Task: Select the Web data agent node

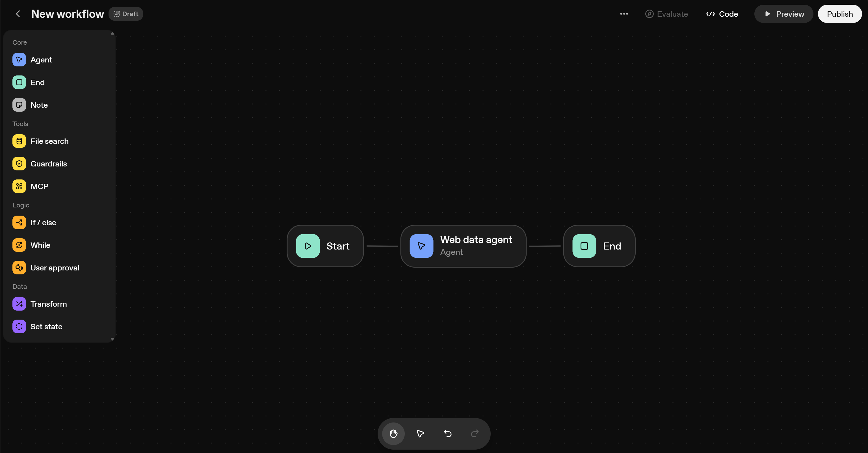Action: (x=463, y=246)
